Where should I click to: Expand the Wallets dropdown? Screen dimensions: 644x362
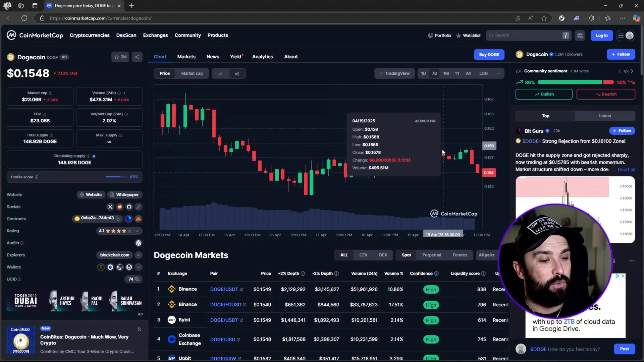point(139,267)
